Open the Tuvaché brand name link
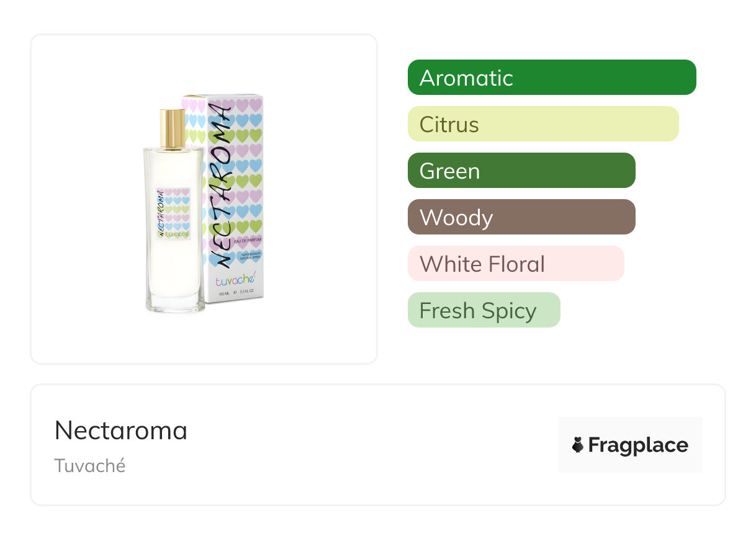 90,465
